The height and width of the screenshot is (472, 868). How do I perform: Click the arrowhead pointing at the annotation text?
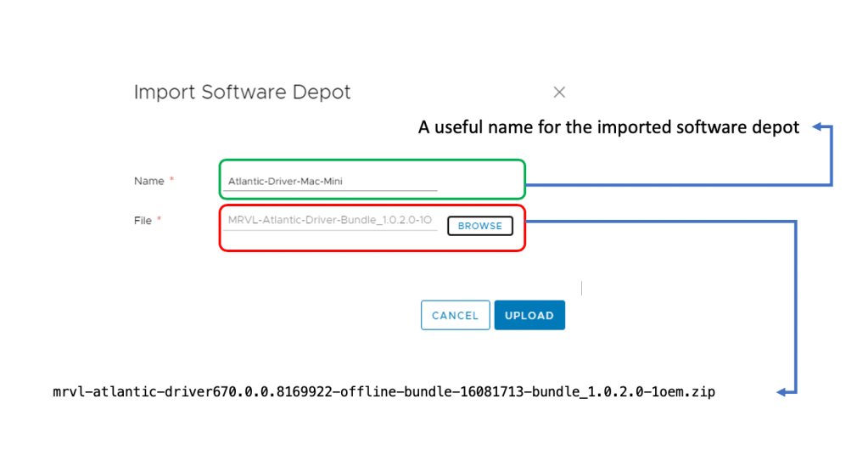[818, 127]
